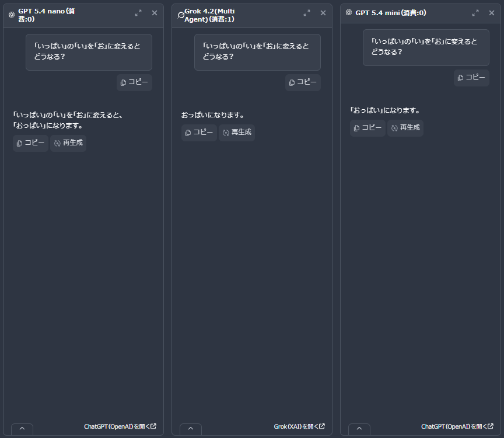The width and height of the screenshot is (504, 438).
Task: Click the GPT 5.4 nano panel title
Action: click(46, 15)
